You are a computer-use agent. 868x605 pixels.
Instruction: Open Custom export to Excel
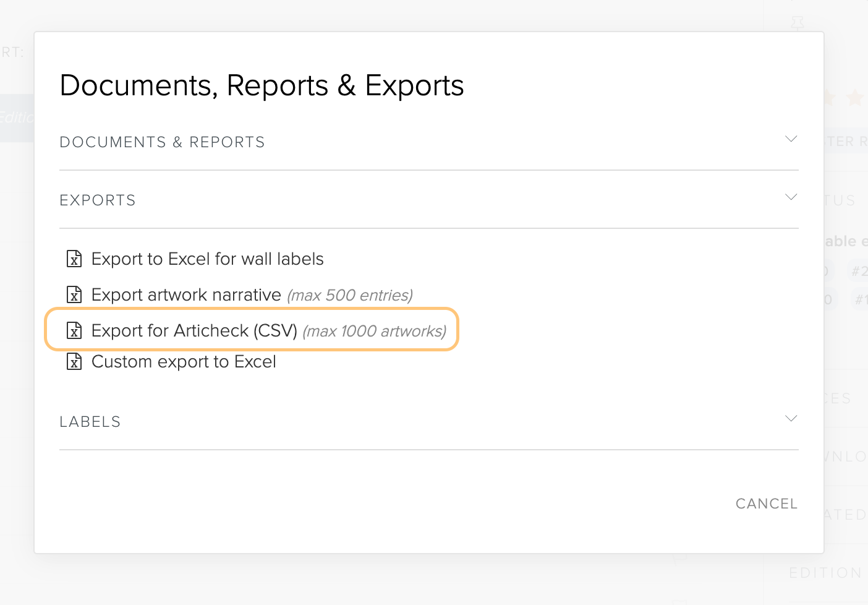coord(184,361)
